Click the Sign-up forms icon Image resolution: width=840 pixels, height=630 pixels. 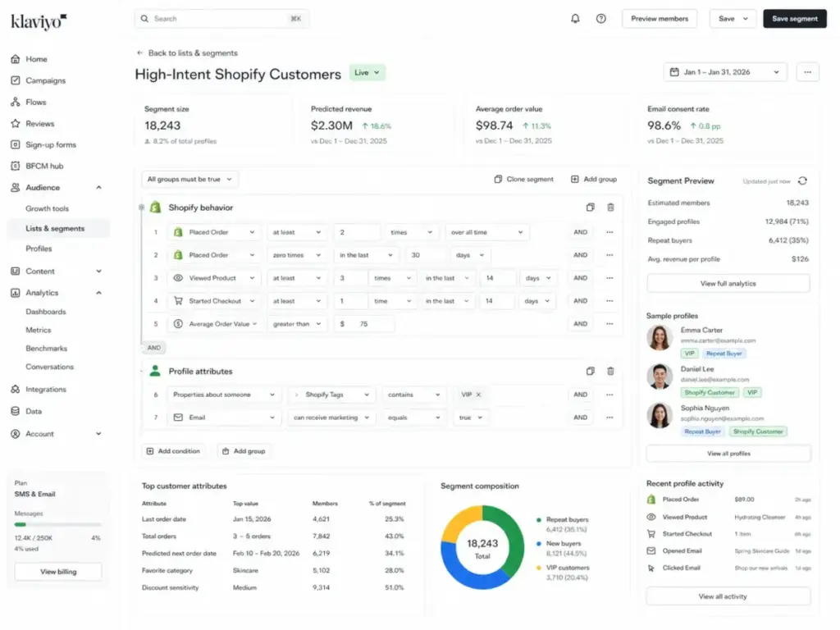point(16,144)
